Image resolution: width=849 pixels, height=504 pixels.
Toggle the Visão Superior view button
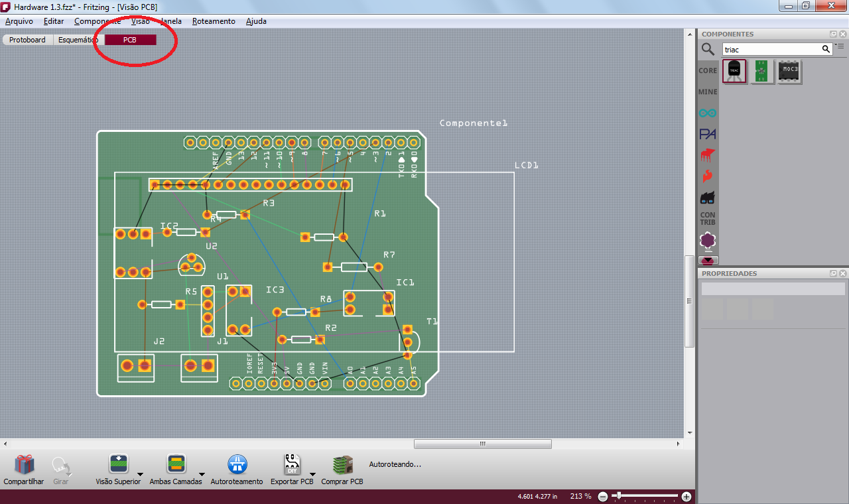(118, 465)
